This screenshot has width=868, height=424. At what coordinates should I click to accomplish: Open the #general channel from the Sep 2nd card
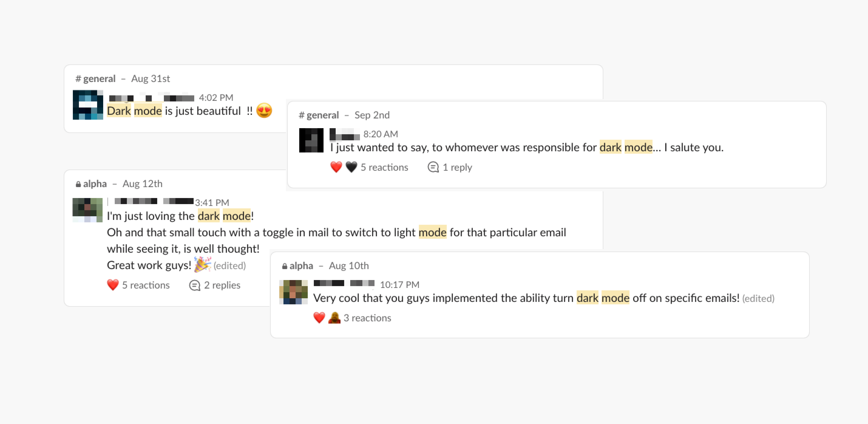click(x=319, y=115)
